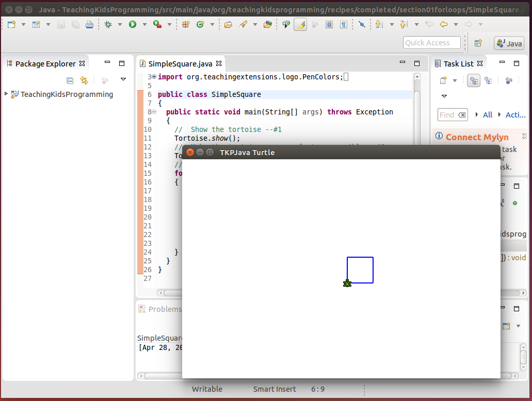Click the Print icon in the toolbar
This screenshot has width=532, height=401.
coord(89,24)
